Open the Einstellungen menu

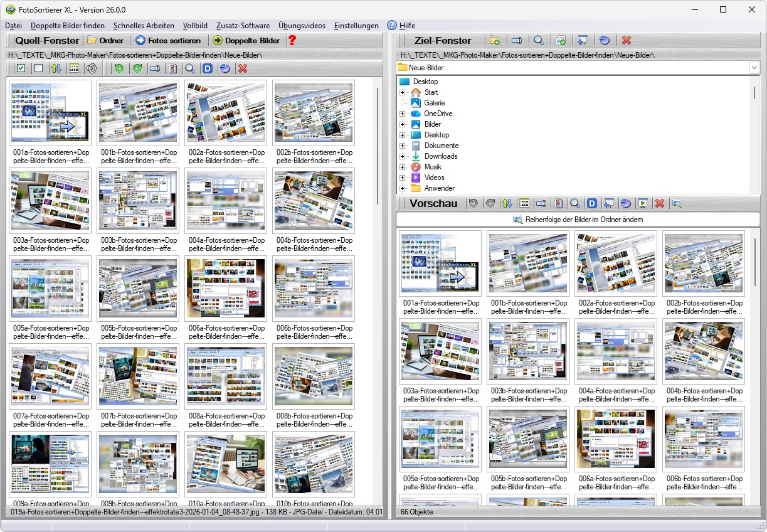[x=356, y=26]
